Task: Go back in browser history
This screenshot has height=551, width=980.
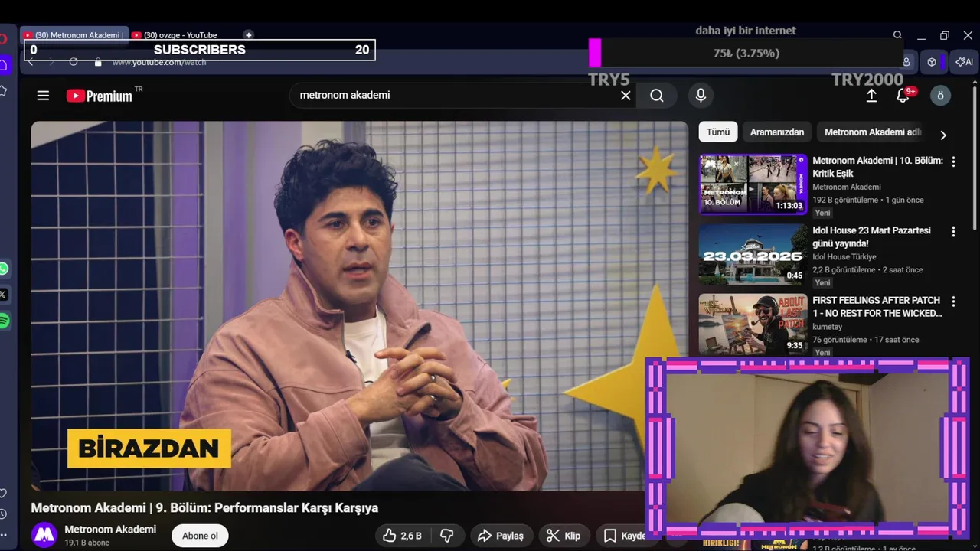Action: (x=31, y=62)
